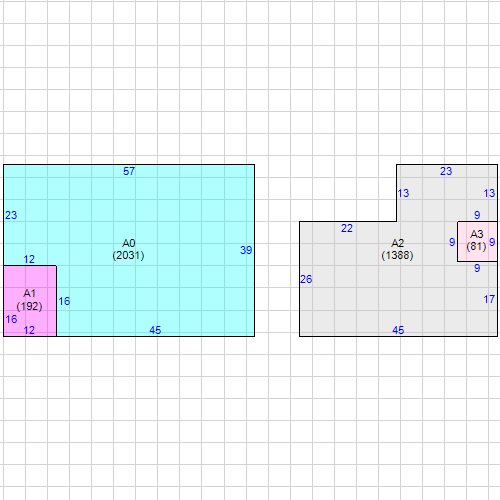Click the 22 dimension label in A2
Screen dimensions: 500x500
point(347,228)
